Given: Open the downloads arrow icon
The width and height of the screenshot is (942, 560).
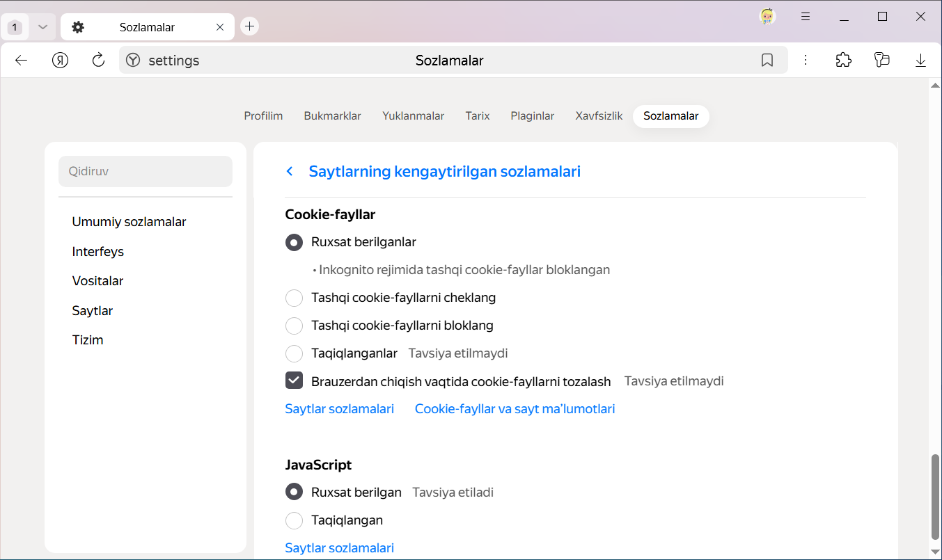Looking at the screenshot, I should pos(920,61).
